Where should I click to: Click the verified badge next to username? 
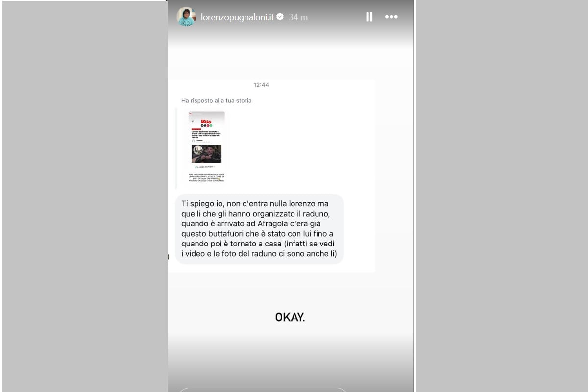pos(280,17)
